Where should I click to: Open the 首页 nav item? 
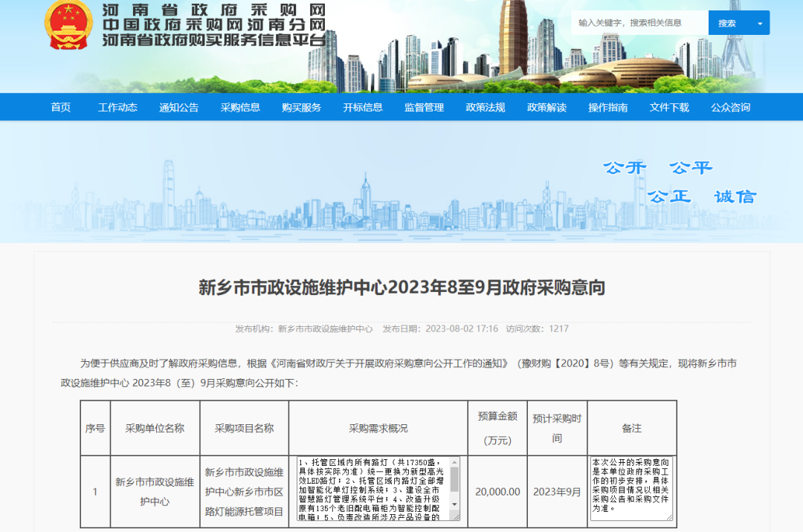point(61,107)
